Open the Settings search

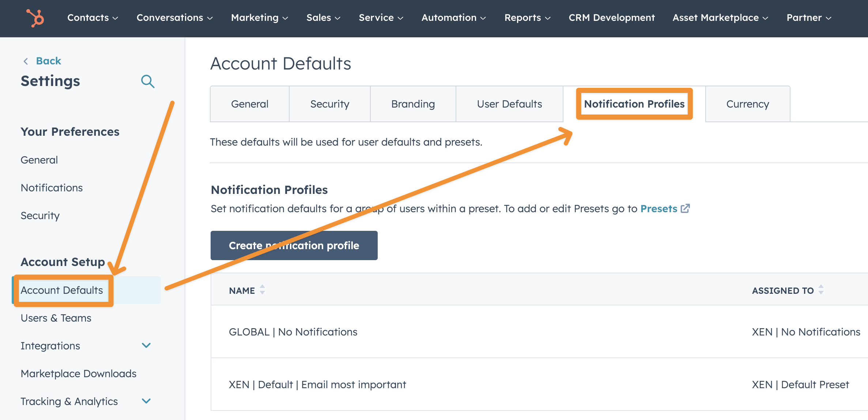pyautogui.click(x=148, y=81)
